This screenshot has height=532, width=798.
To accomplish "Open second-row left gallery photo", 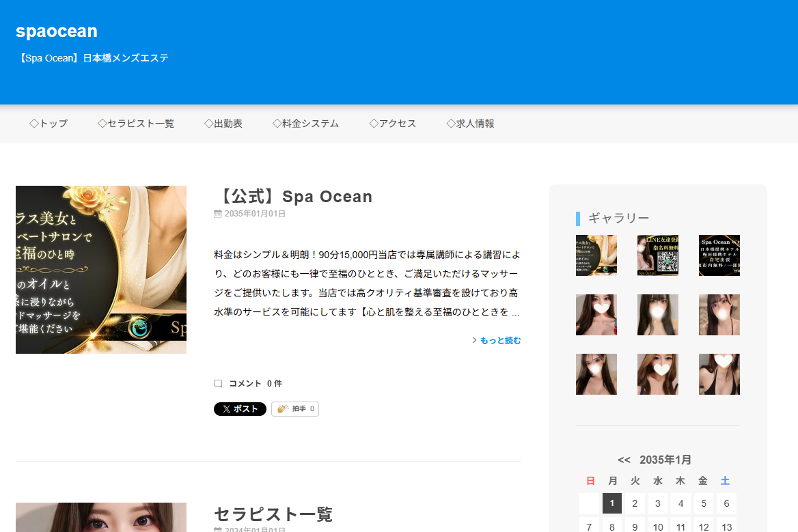I will coord(596,315).
